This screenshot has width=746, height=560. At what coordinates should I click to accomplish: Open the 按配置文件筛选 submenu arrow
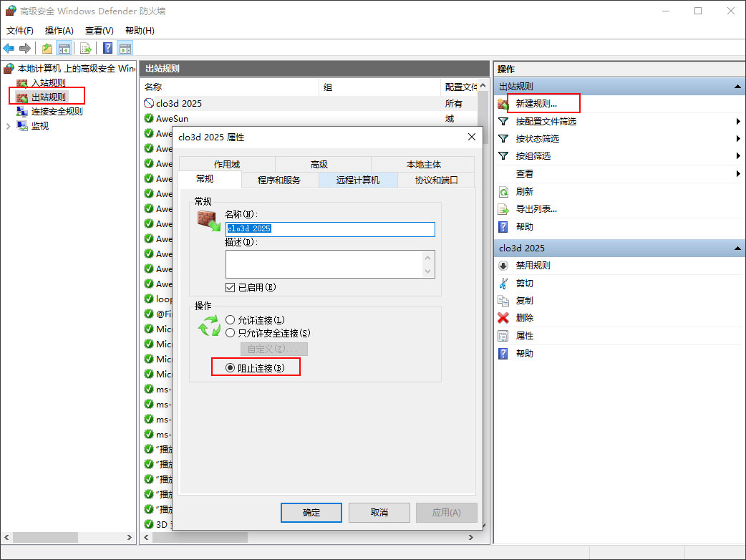pos(738,122)
